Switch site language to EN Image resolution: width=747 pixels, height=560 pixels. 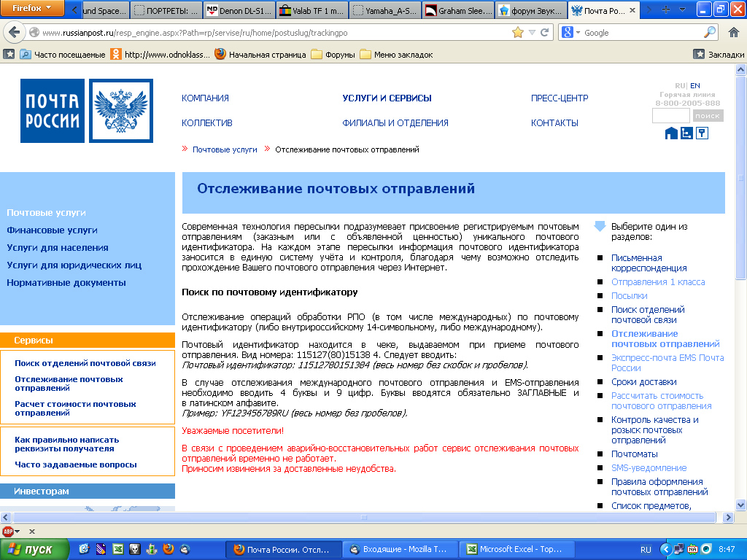click(695, 85)
